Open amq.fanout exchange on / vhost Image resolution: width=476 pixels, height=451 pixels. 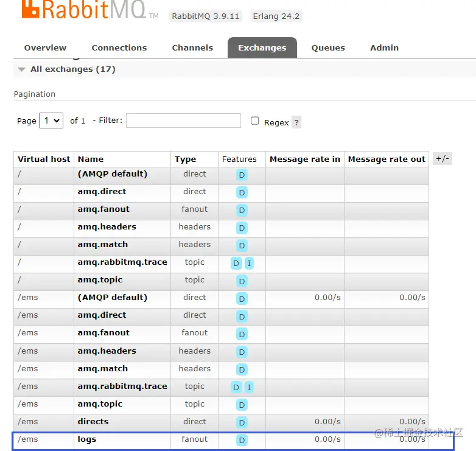point(103,209)
